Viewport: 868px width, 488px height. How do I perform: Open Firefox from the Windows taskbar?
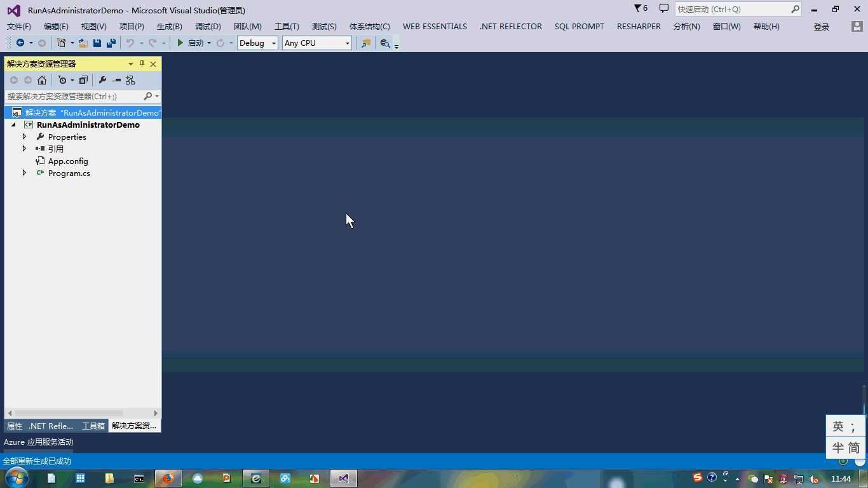pos(168,478)
